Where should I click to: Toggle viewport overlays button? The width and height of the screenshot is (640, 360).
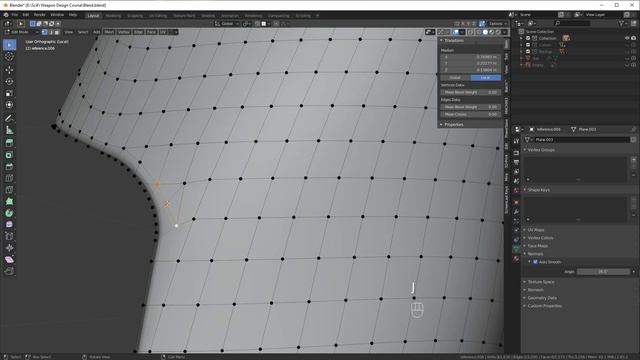pos(456,32)
